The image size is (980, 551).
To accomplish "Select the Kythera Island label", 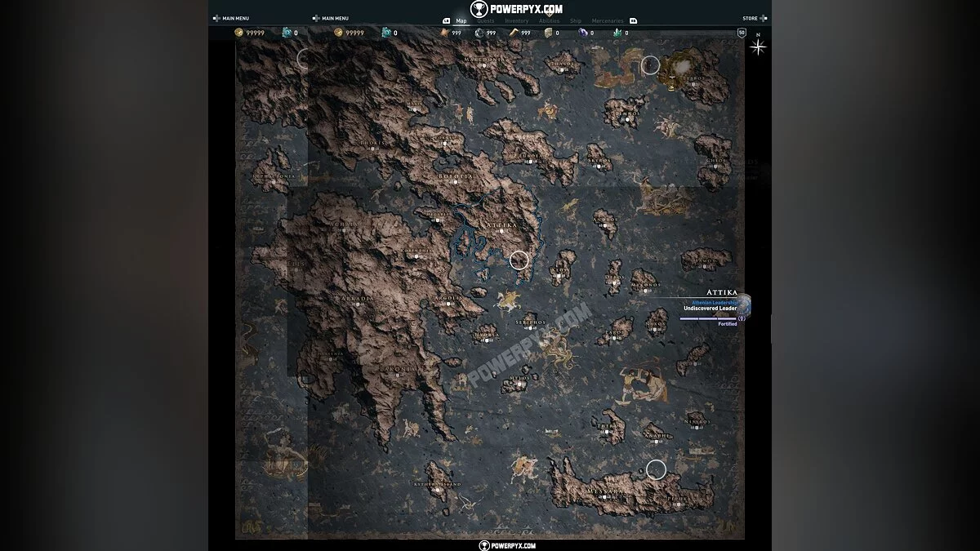I will tap(438, 485).
